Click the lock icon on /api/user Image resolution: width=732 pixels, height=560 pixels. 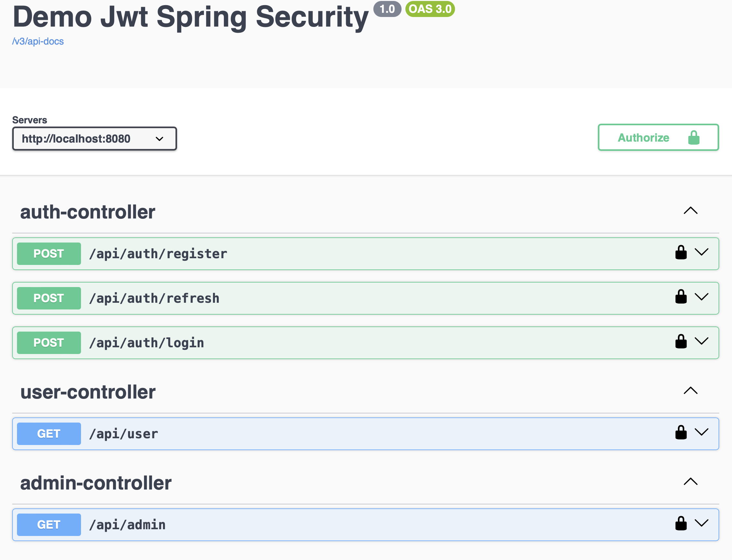[681, 433]
